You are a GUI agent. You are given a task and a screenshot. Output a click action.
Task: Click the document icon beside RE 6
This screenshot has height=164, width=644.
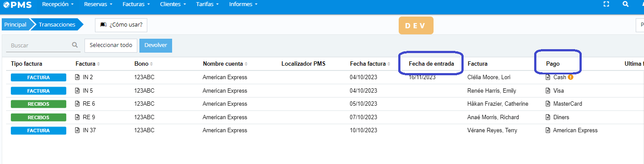pyautogui.click(x=78, y=104)
